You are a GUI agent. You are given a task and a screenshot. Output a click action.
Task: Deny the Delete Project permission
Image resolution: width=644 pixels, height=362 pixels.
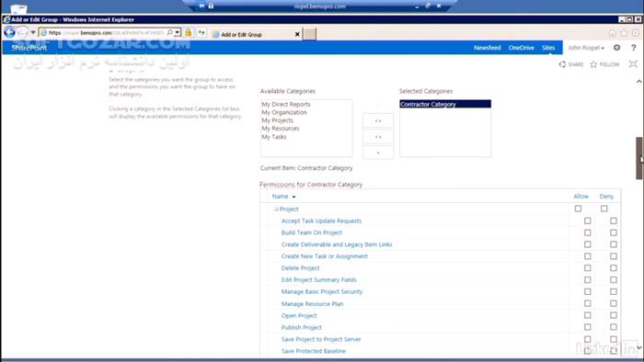614,267
